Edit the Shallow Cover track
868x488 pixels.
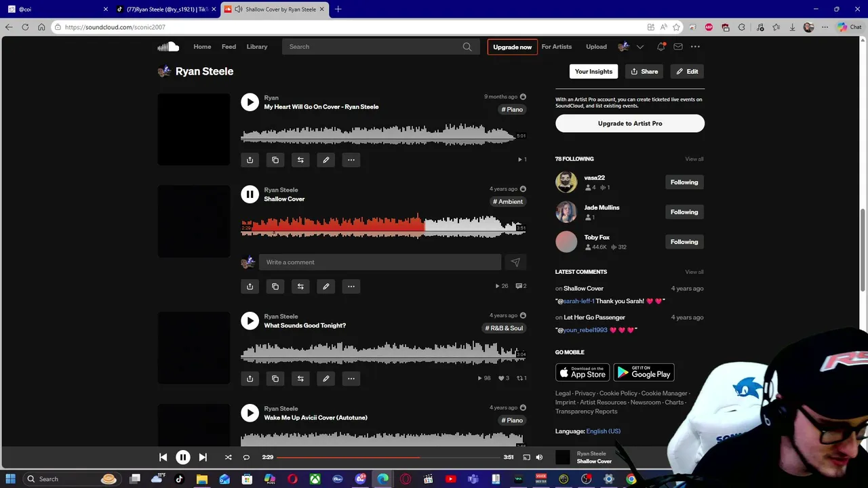326,286
